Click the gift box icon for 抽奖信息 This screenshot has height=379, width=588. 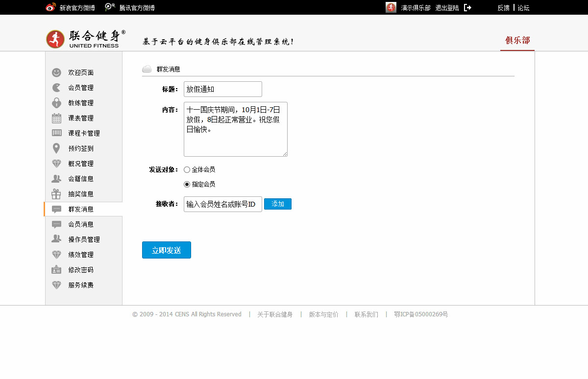point(56,194)
